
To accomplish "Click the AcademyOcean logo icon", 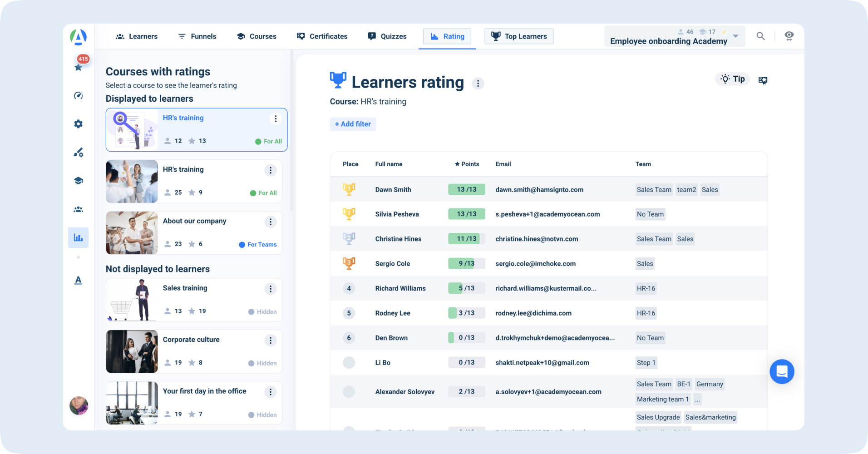I will [79, 37].
